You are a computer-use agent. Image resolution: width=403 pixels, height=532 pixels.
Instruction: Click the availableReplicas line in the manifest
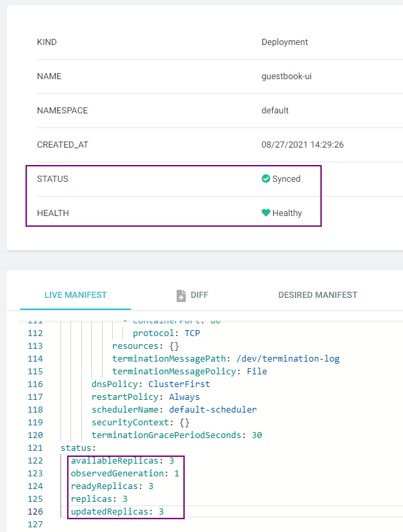tap(122, 461)
